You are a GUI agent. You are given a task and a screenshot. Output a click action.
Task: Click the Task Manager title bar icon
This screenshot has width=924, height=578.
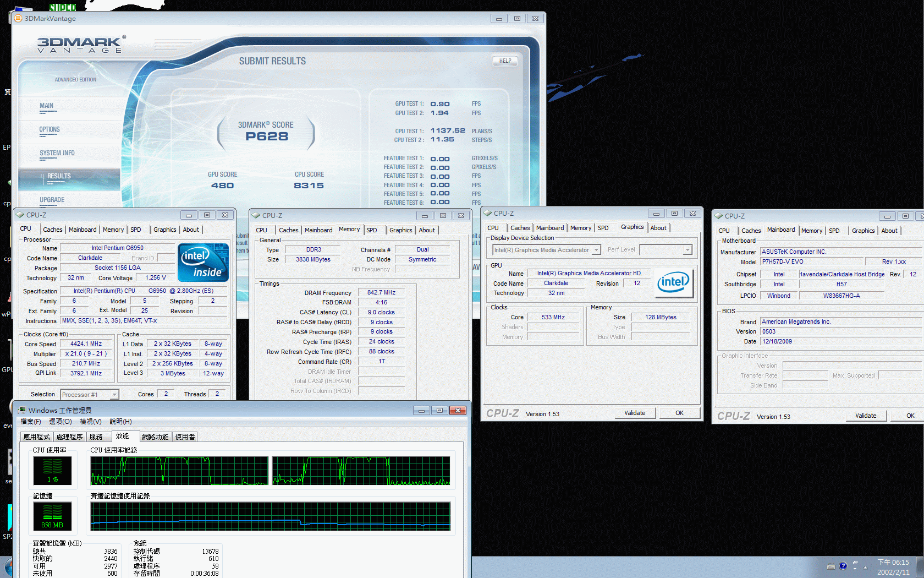(22, 410)
